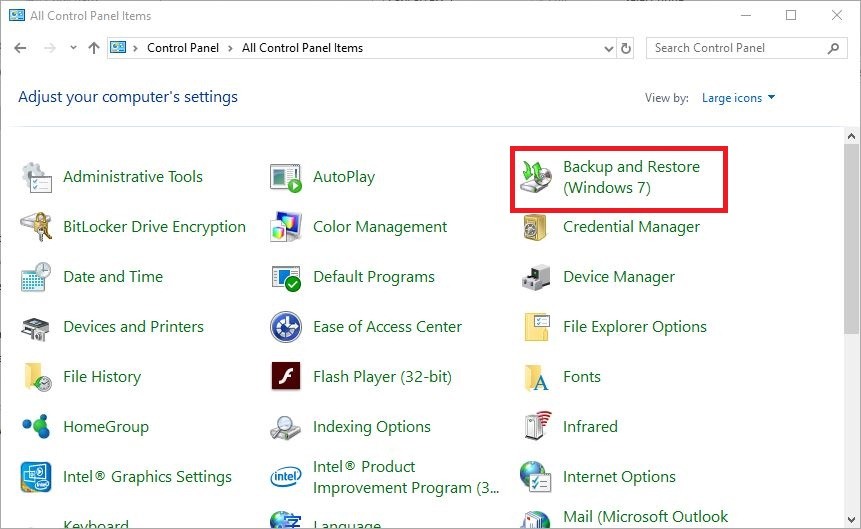Open Backup and Restore (Windows 7) link

coord(631,177)
